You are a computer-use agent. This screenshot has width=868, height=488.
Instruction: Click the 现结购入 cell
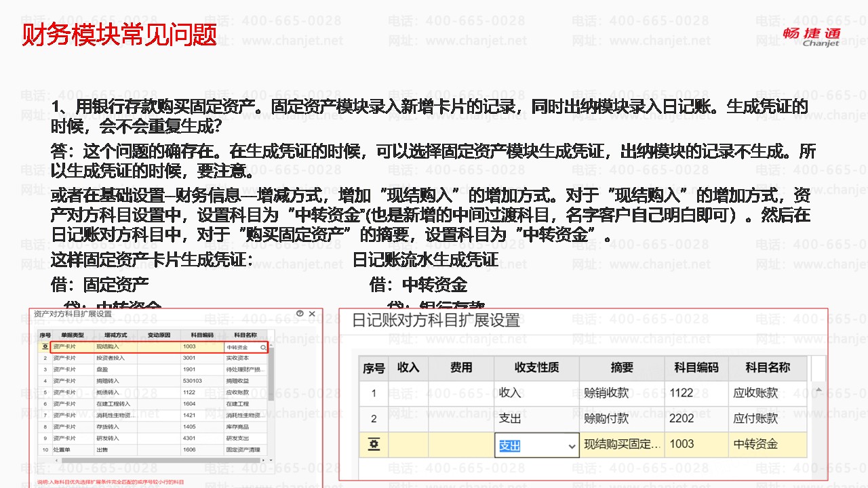[x=116, y=346]
